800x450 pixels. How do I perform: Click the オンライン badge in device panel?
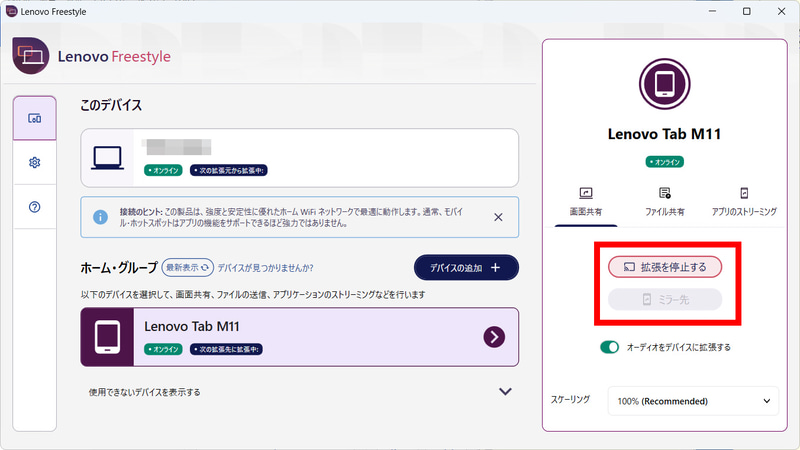665,162
